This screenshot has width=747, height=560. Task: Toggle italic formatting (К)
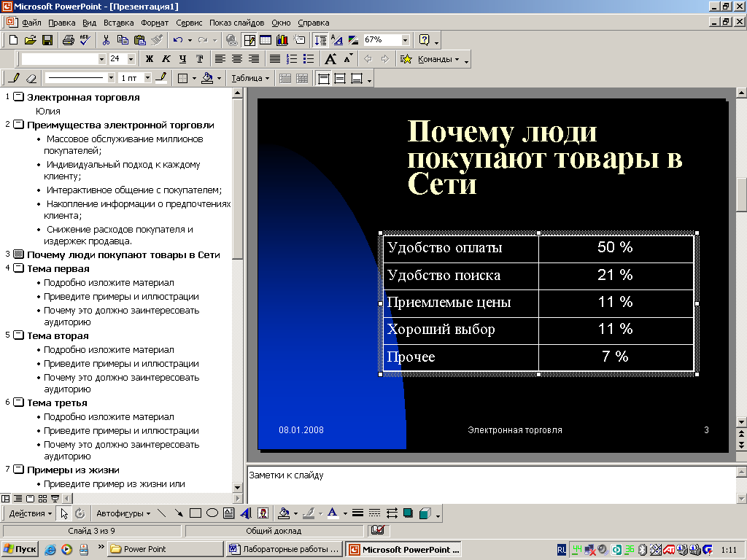tap(166, 59)
